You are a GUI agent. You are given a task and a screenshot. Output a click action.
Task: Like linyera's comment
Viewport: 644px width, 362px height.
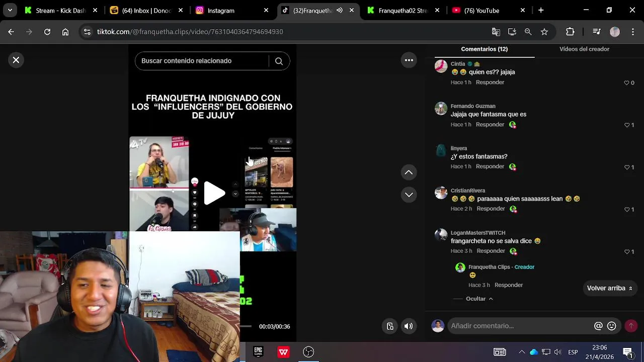coord(627,167)
